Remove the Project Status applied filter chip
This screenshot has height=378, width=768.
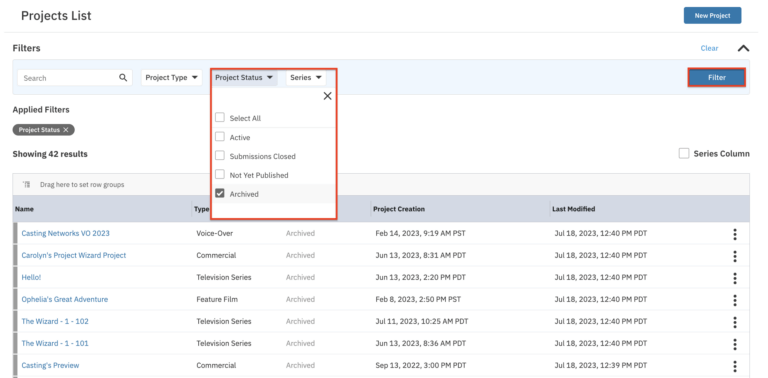click(66, 130)
